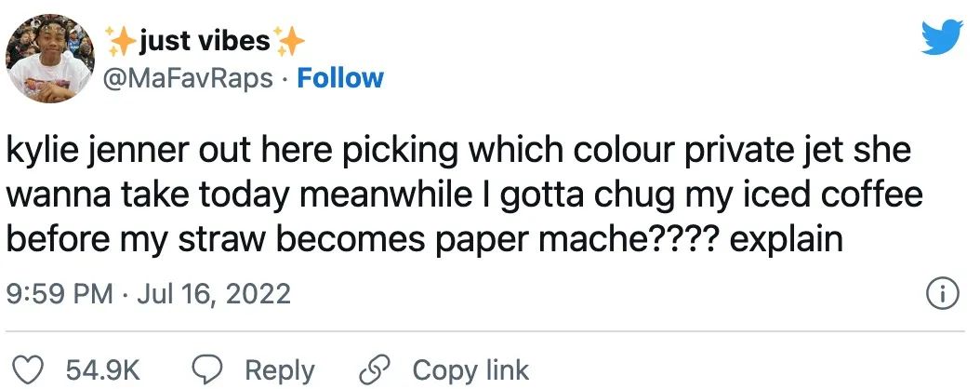
Task: Click the sparkle emoji before 'just vibes'
Action: (x=121, y=41)
